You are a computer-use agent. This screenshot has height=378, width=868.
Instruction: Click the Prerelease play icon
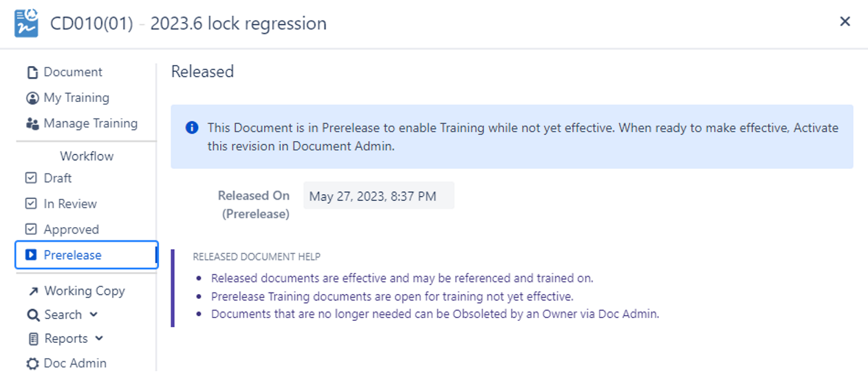tap(31, 255)
